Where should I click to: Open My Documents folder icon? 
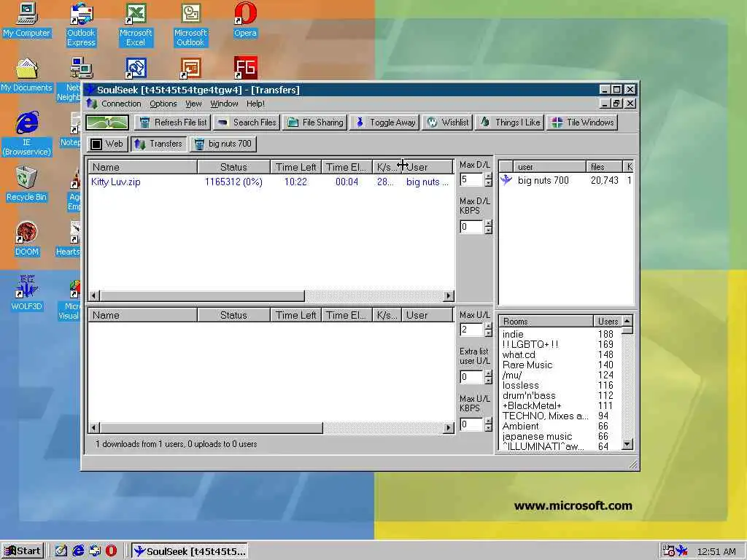26,75
